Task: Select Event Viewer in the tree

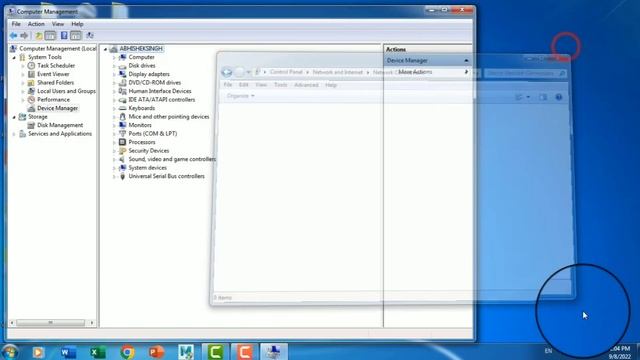Action: coord(53,74)
